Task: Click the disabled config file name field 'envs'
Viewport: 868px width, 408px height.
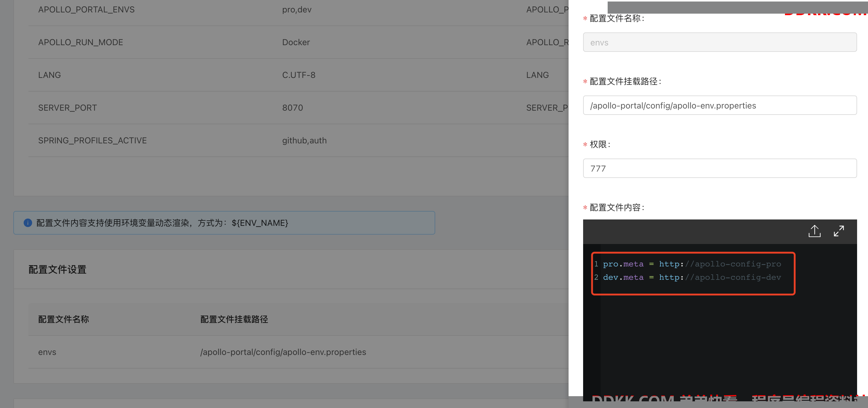Action: pos(720,42)
